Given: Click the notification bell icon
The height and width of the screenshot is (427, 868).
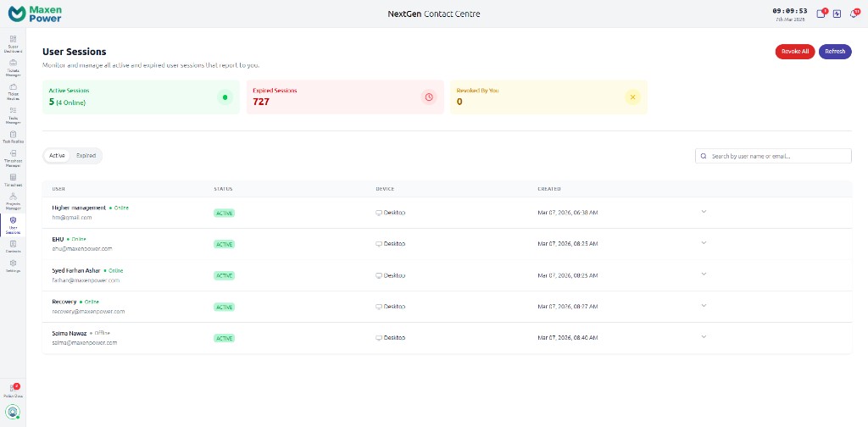Looking at the screenshot, I should click(855, 14).
